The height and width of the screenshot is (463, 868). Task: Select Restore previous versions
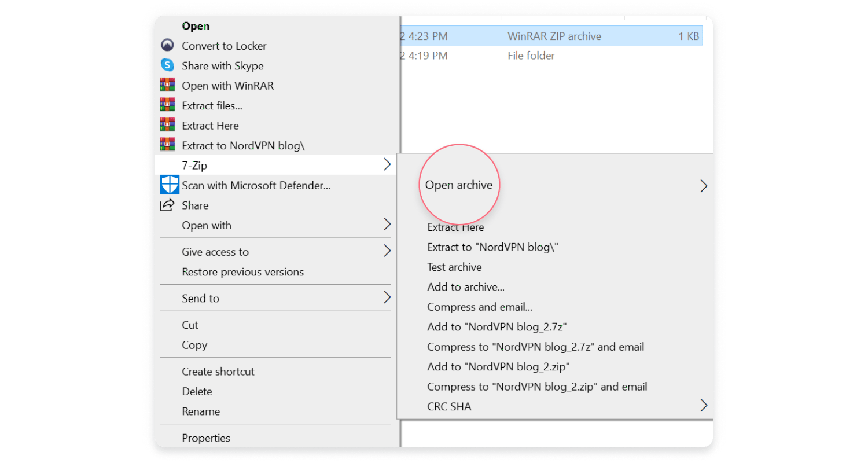point(242,271)
